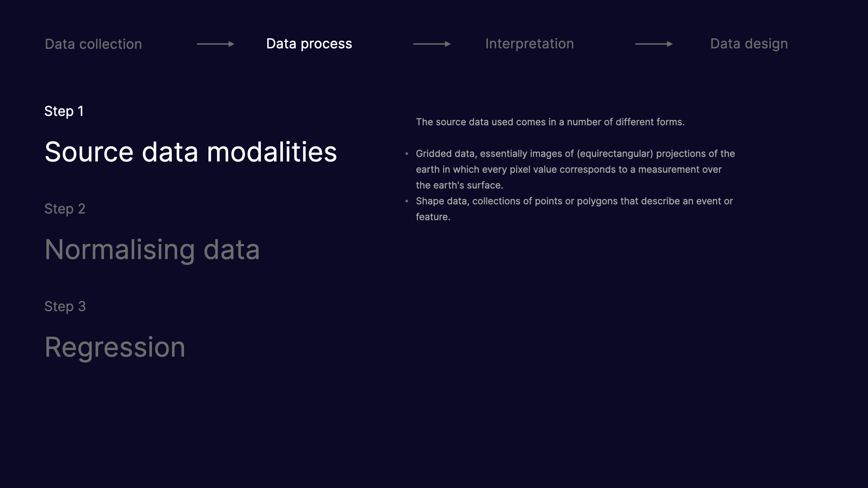Open the Data collection stage
This screenshot has width=868, height=488.
tap(93, 44)
